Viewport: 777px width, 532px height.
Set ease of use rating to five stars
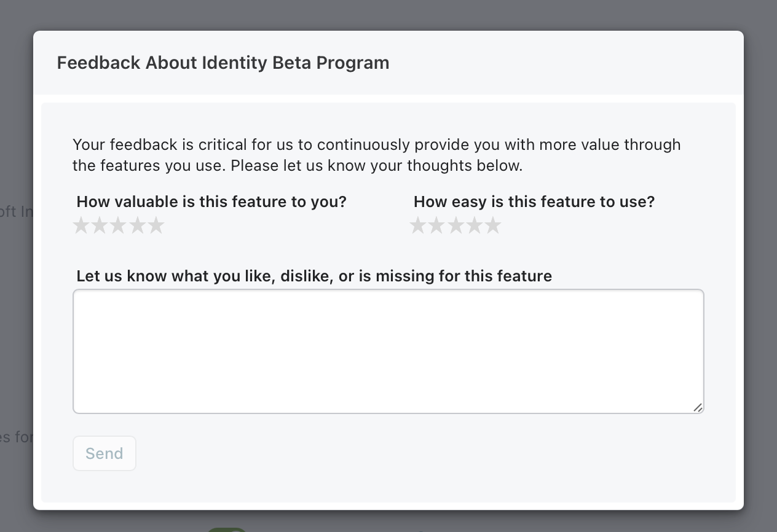[494, 225]
